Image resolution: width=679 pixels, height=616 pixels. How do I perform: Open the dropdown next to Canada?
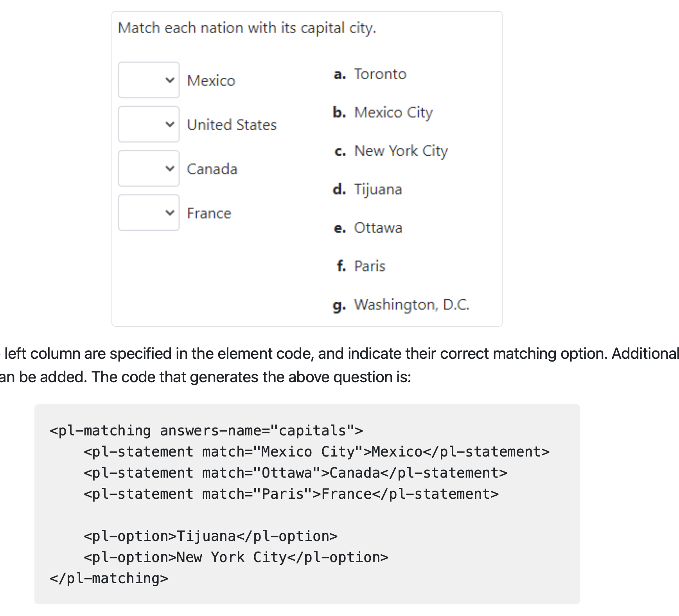[x=148, y=168]
